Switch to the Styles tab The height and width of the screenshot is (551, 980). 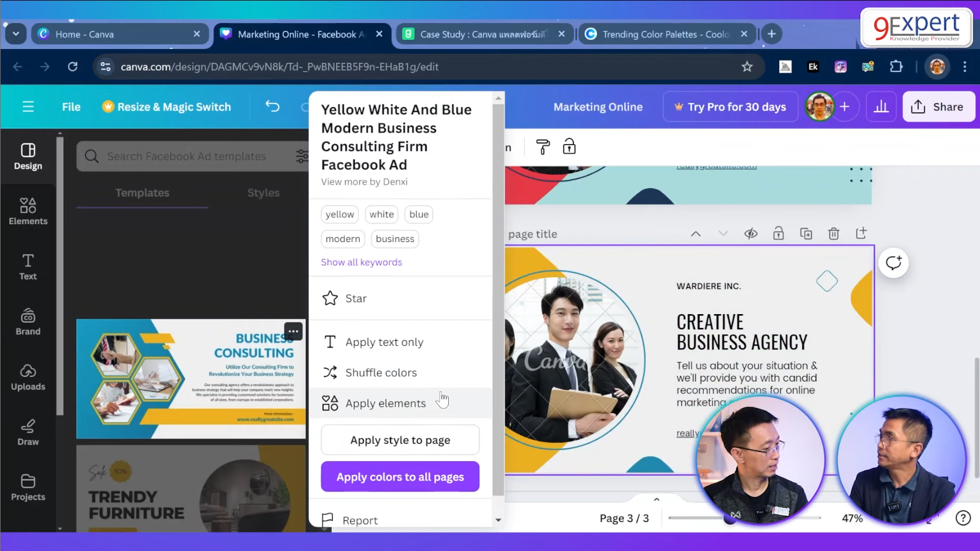click(263, 193)
